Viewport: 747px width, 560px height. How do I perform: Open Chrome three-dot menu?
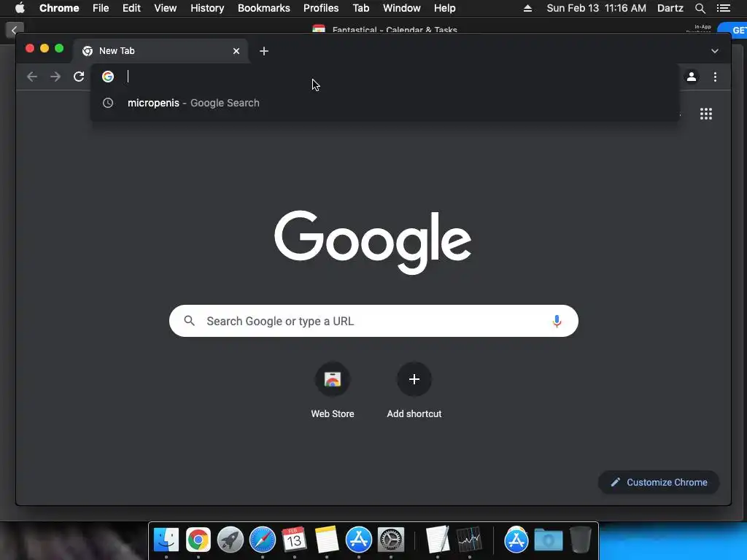click(x=715, y=77)
